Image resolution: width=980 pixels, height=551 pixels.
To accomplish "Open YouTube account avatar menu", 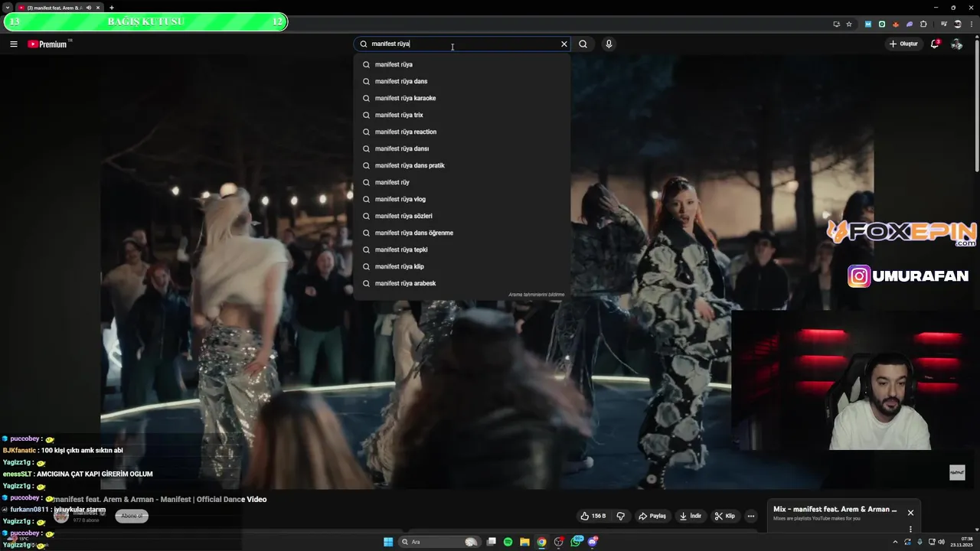I will [956, 44].
